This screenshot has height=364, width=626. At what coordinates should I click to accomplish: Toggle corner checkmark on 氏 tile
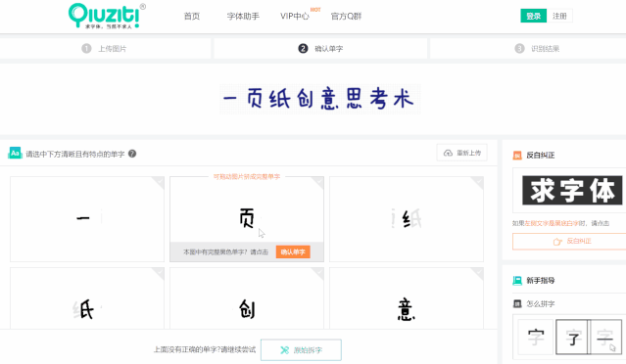(x=159, y=273)
